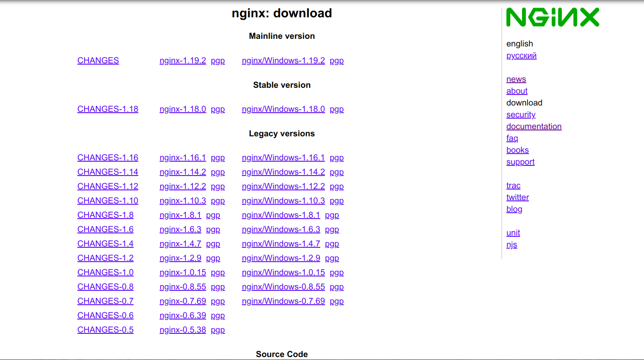Open the books page
Screen dimensions: 644x360
pos(517,150)
